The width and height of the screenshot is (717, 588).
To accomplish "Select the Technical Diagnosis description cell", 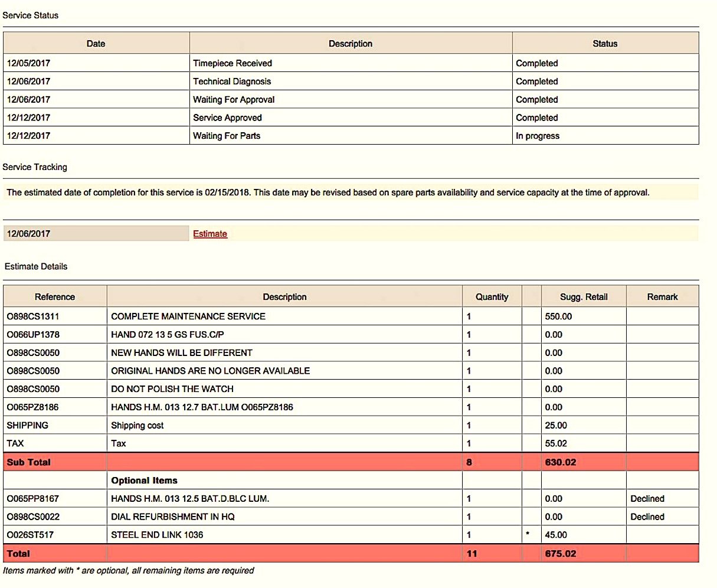I will (232, 81).
